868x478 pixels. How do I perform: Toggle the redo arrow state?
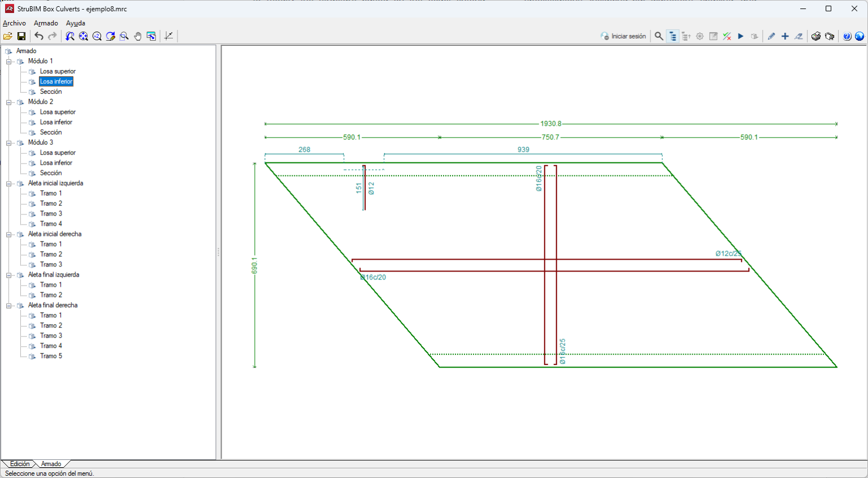(x=52, y=36)
